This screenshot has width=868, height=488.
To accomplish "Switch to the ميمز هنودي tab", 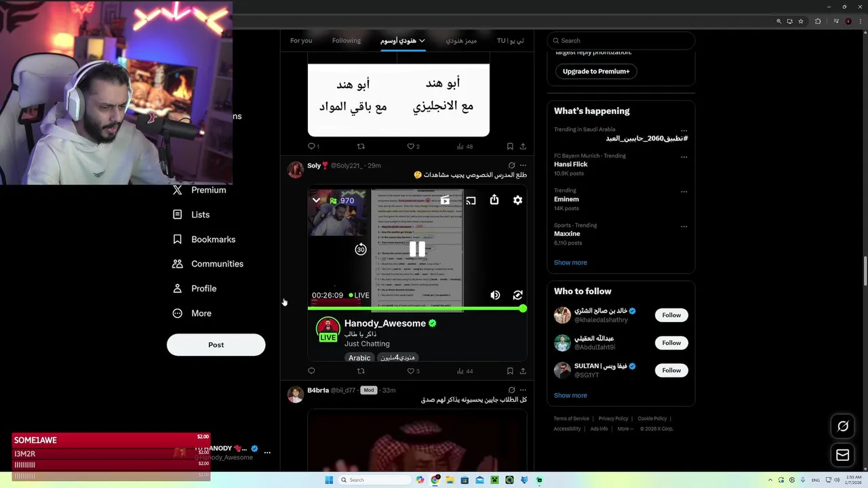I will point(461,41).
